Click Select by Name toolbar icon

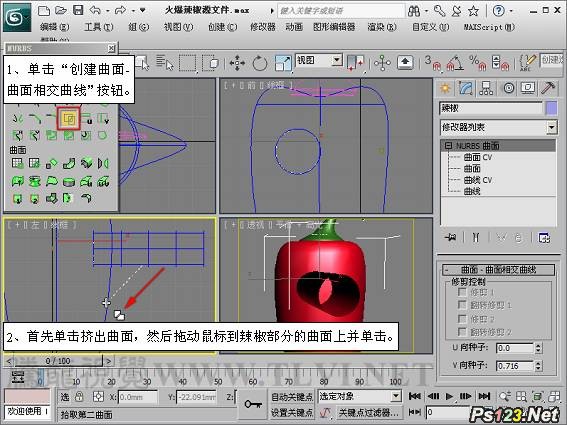165,62
